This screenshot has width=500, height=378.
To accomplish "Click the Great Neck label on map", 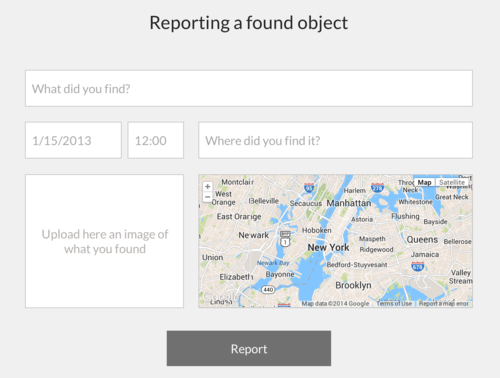I will [452, 197].
